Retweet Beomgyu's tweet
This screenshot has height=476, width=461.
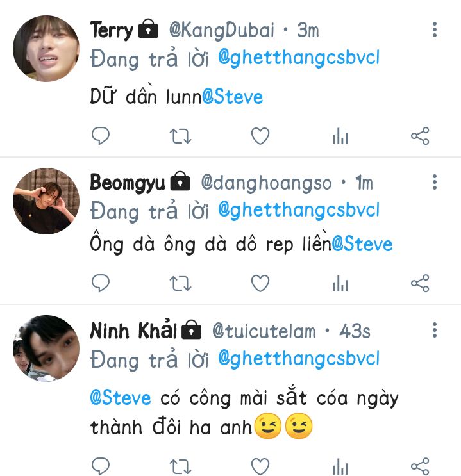click(x=180, y=284)
